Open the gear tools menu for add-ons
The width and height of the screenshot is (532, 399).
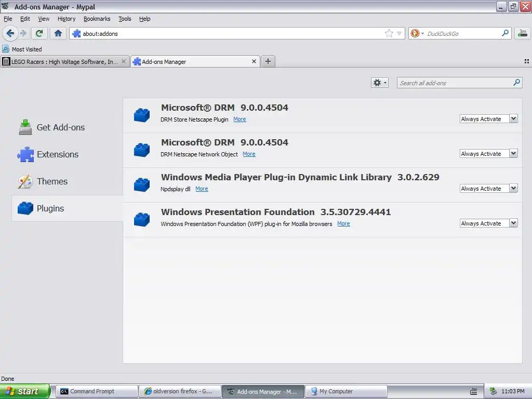pos(379,83)
